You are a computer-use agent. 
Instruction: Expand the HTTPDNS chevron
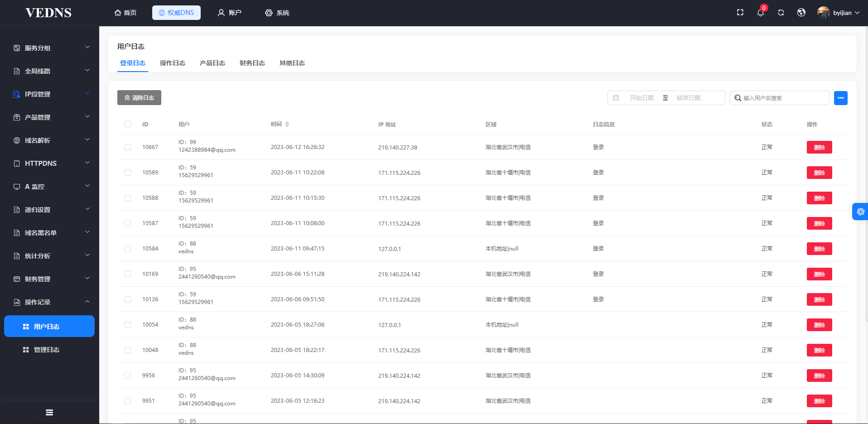[x=87, y=163]
